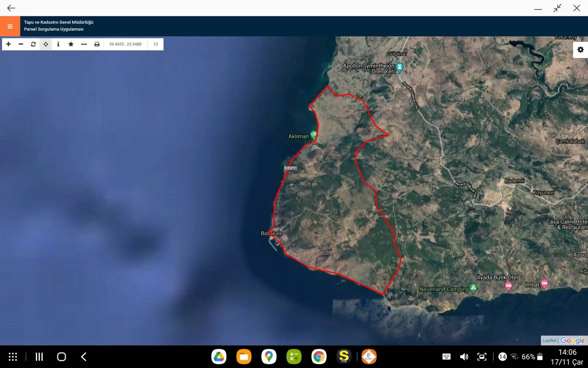The image size is (588, 368).
Task: Refresh the map view
Action: 33,44
